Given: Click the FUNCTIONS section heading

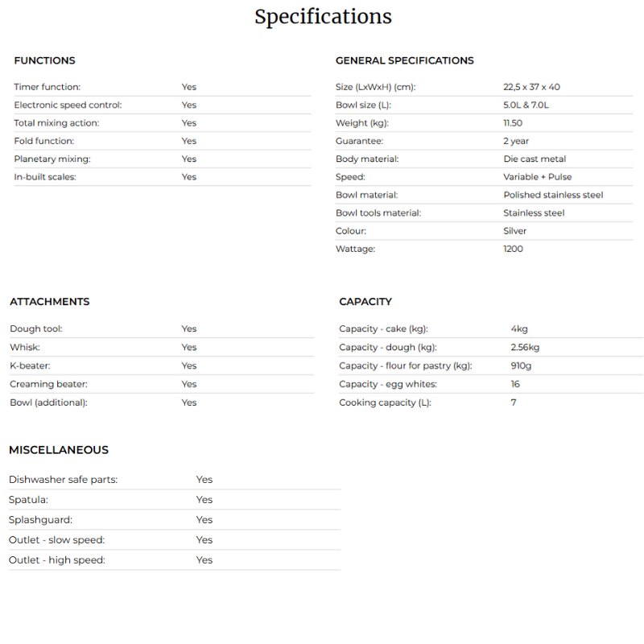Looking at the screenshot, I should (x=44, y=60).
